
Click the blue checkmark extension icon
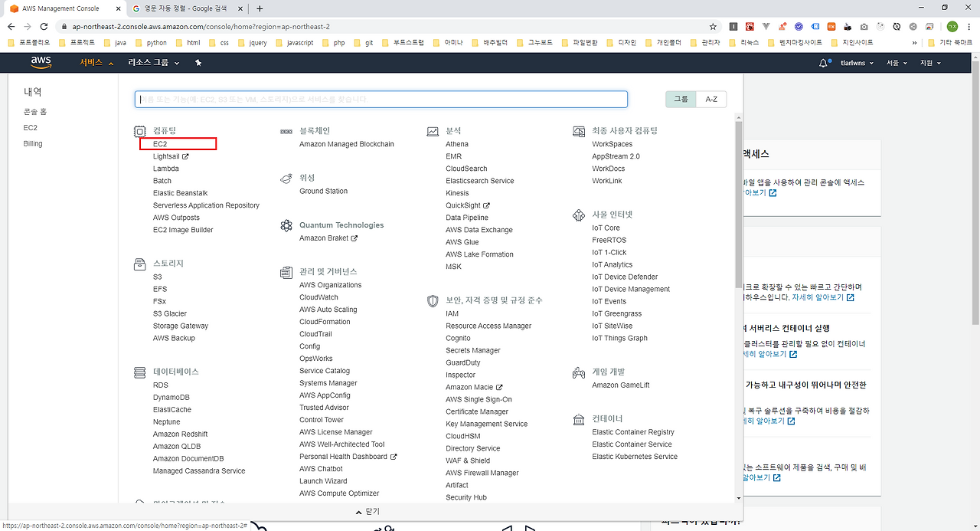tap(799, 26)
